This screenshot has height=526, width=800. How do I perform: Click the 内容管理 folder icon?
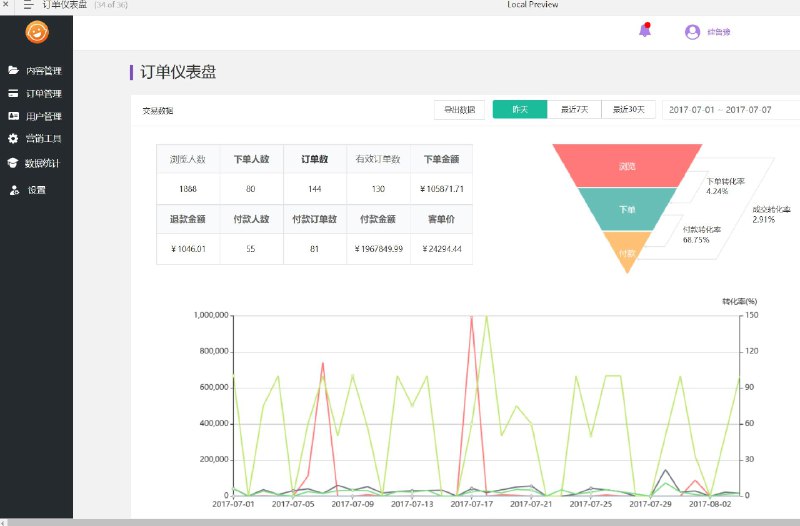pyautogui.click(x=13, y=70)
